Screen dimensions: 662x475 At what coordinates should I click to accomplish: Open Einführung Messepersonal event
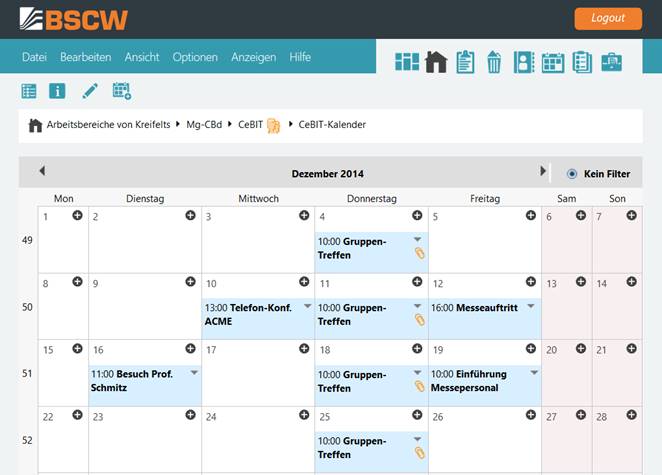point(468,381)
